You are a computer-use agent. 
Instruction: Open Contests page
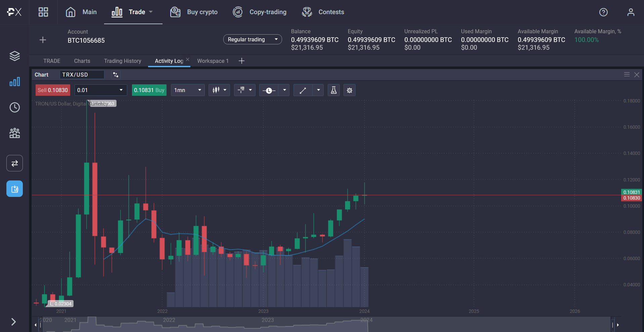(x=323, y=12)
